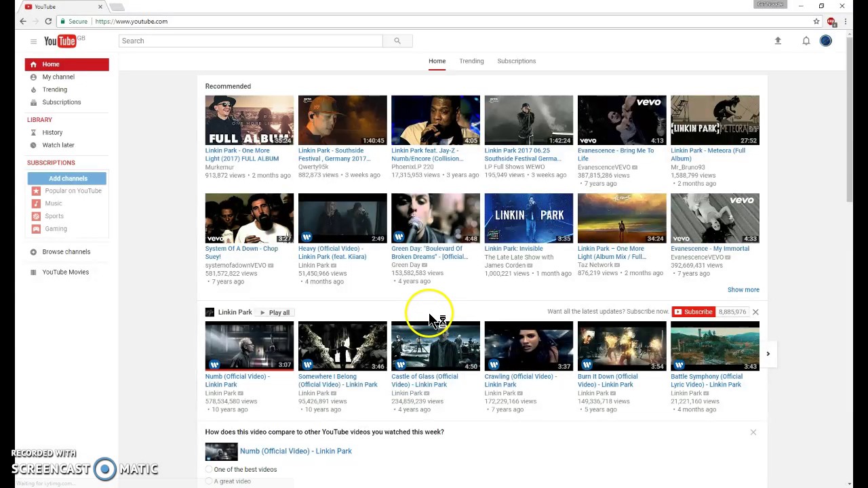Open the Linkin Park shelf channel name
This screenshot has width=868, height=488.
click(x=235, y=312)
